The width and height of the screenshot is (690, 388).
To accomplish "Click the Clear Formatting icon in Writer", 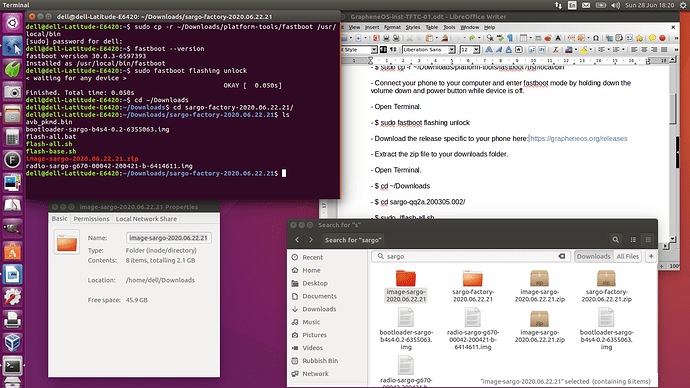I will click(556, 50).
